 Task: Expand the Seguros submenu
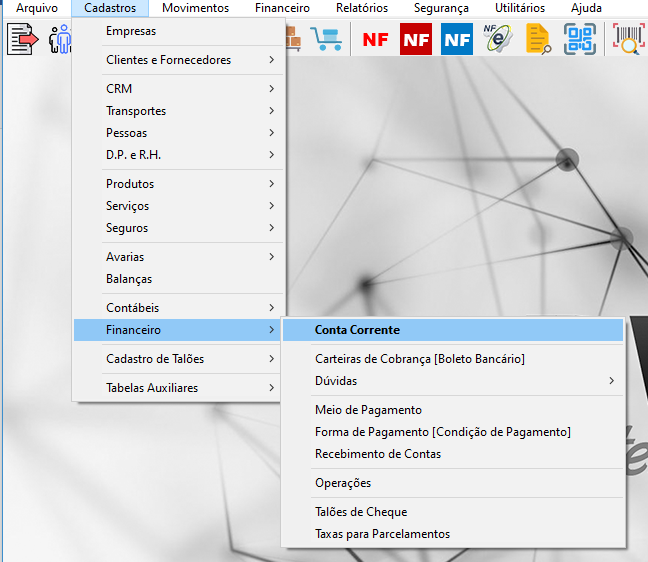[179, 228]
